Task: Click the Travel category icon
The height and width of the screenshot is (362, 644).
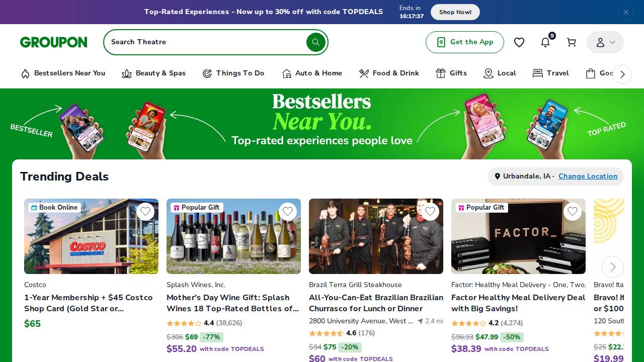Action: click(x=537, y=73)
